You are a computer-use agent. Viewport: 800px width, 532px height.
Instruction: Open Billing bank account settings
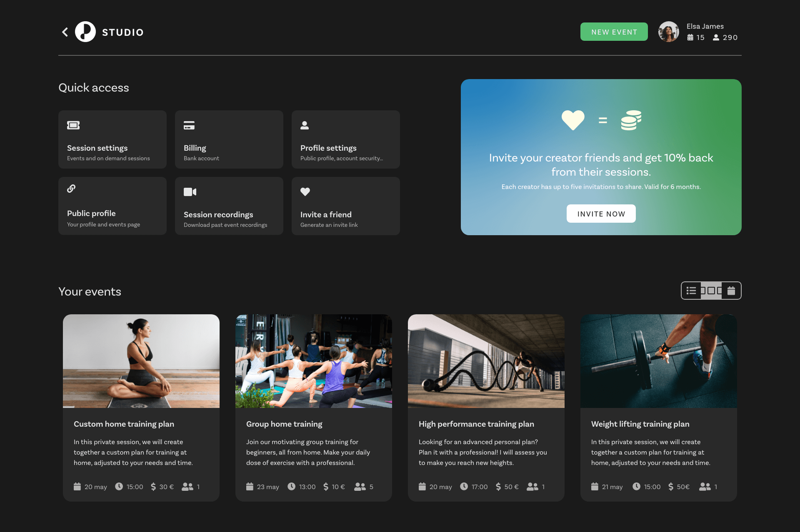[229, 139]
